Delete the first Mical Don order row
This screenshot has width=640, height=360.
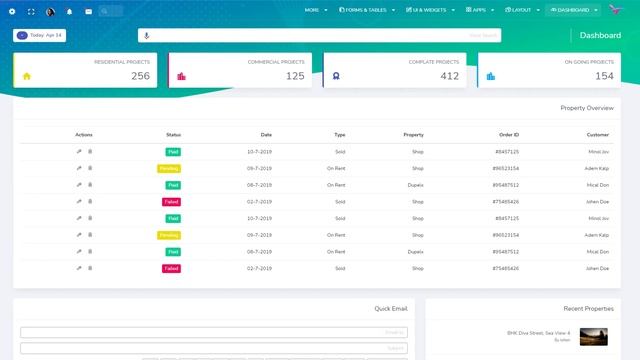(90, 185)
